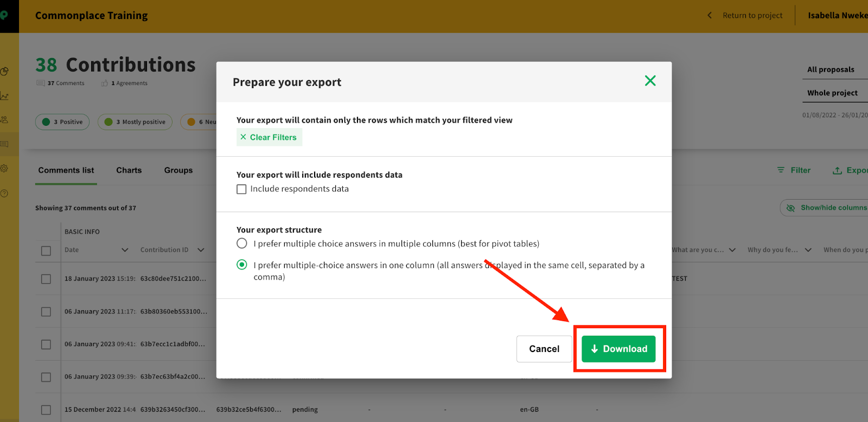Click the Show/hide columns button
Viewport: 868px width, 422px height.
click(825, 208)
